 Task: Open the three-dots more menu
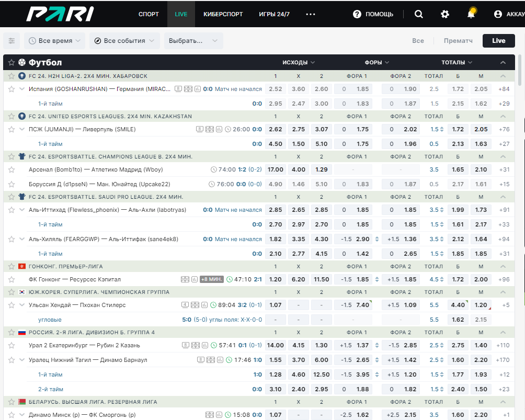(x=311, y=14)
